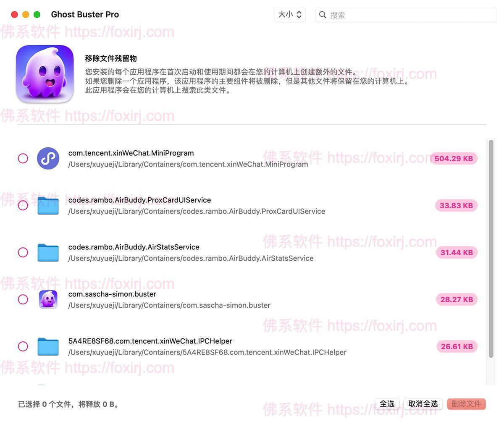Click the com.tencent.xinWeChat.MiniProgram app icon
Viewport: 504px width, 432px height.
coord(48,158)
